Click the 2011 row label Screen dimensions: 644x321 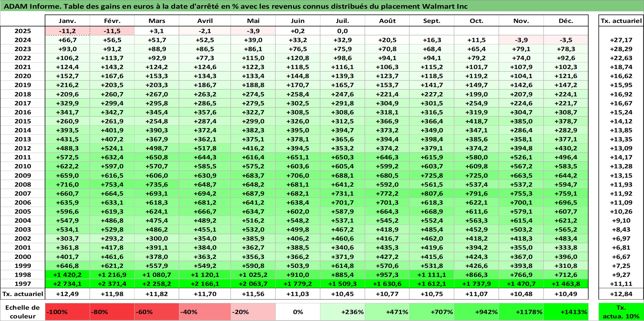tap(23, 157)
